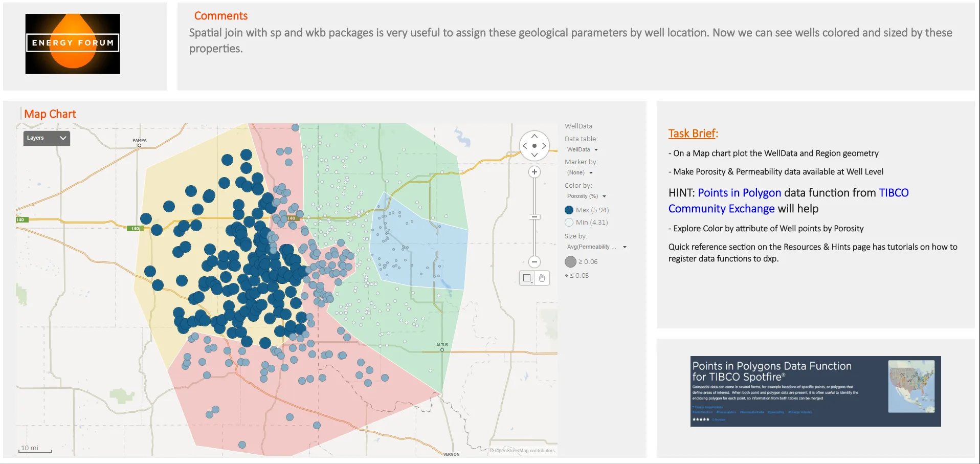The height and width of the screenshot is (464, 980).
Task: Click the Comments heading
Action: tap(220, 16)
